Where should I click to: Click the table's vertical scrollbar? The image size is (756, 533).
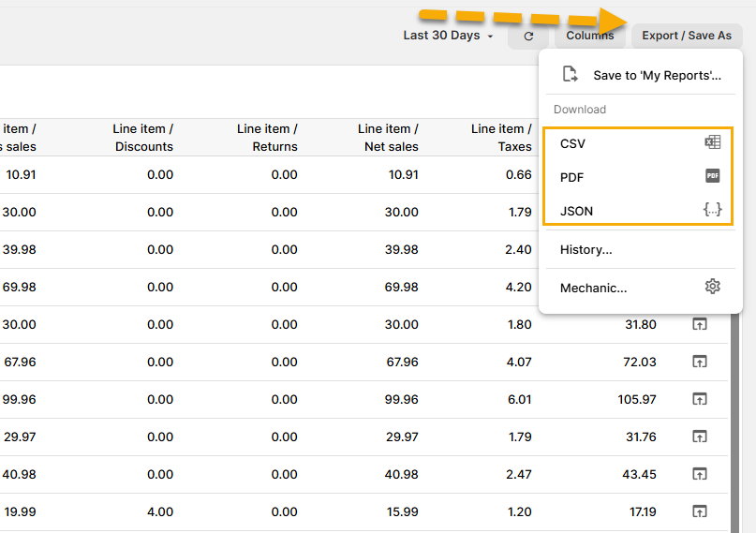735,422
